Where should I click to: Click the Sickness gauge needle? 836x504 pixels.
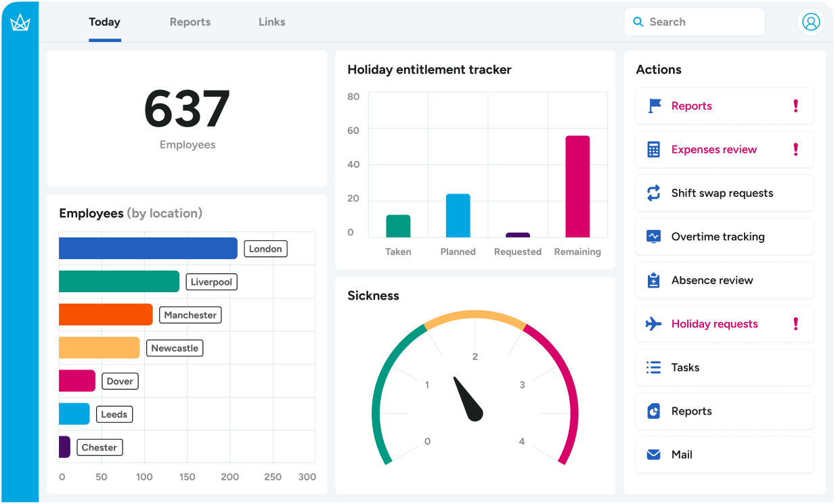tap(468, 400)
